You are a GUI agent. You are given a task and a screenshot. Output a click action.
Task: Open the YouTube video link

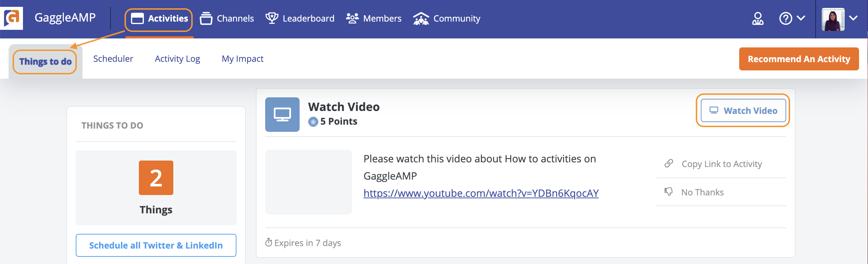[x=481, y=193]
